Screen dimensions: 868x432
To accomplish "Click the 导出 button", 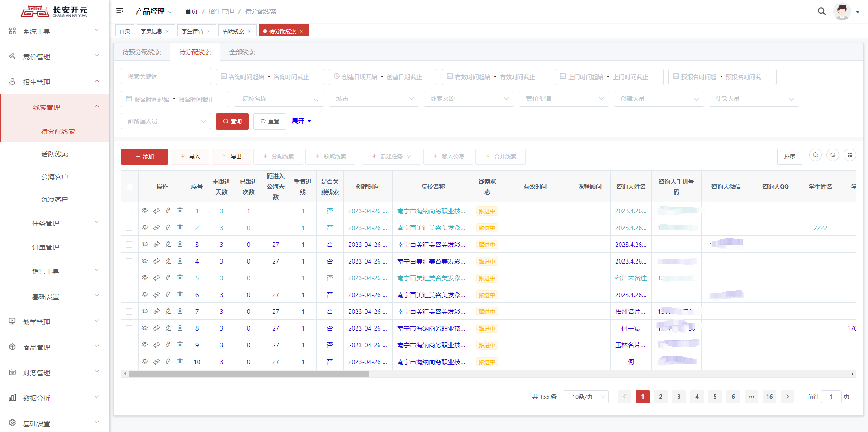I will (x=231, y=157).
